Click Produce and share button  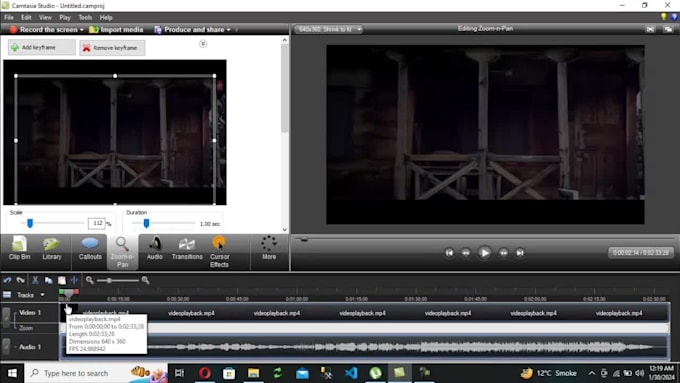click(x=189, y=29)
